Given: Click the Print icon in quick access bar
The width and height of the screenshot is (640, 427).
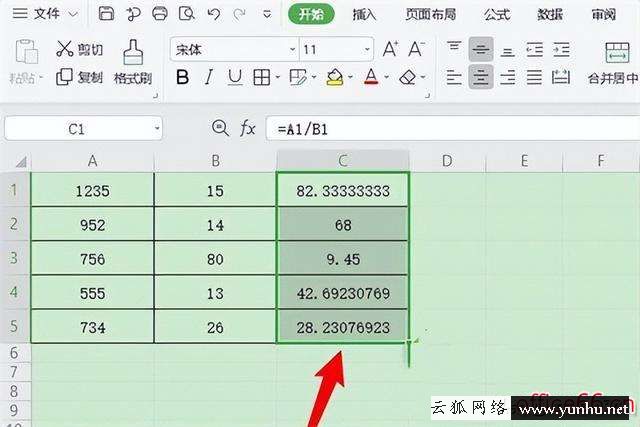Looking at the screenshot, I should click(x=160, y=14).
